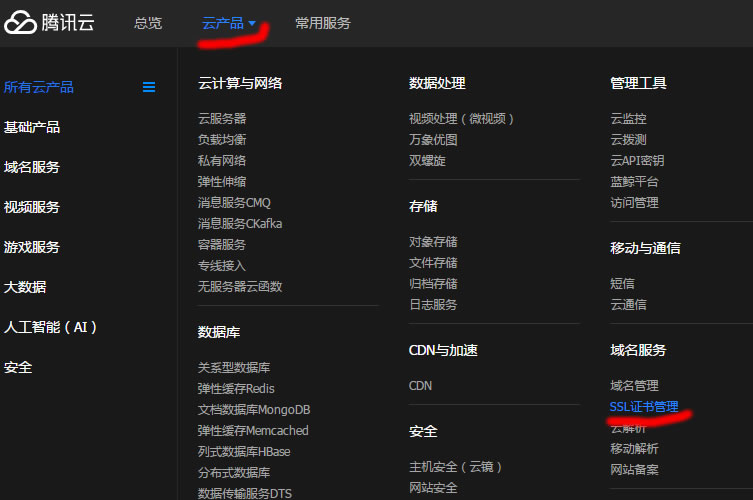Open 无服务器云函数 link
753x500 pixels.
pos(240,287)
